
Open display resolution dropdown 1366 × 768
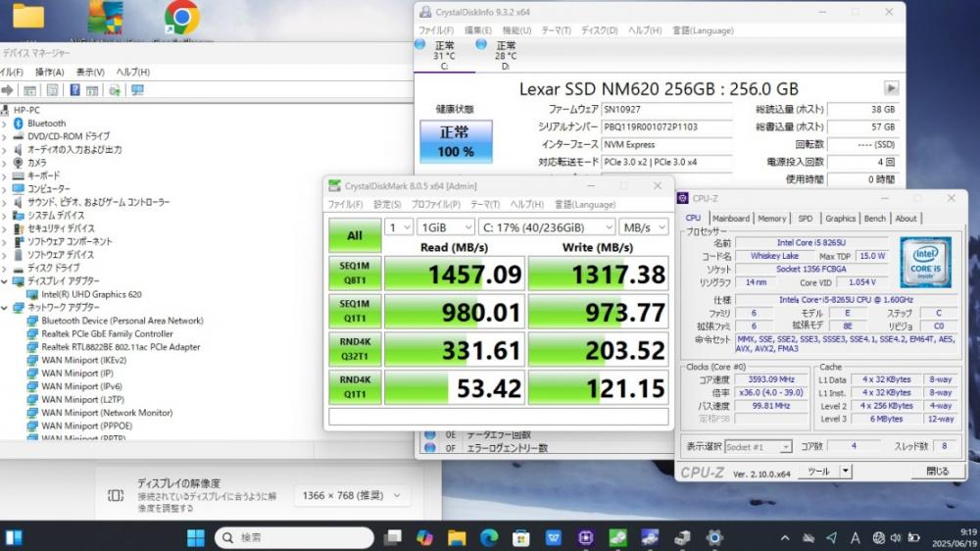[351, 495]
